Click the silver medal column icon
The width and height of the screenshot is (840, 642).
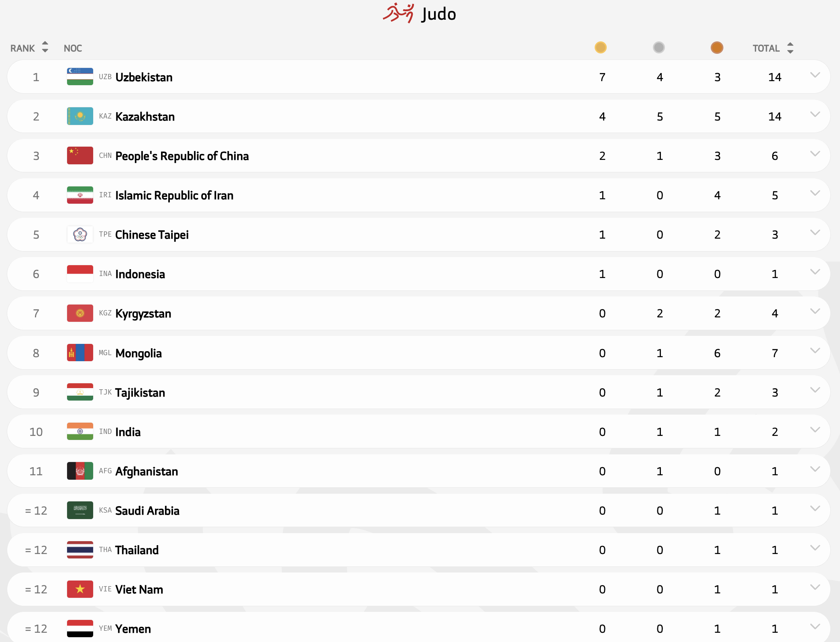(x=659, y=48)
